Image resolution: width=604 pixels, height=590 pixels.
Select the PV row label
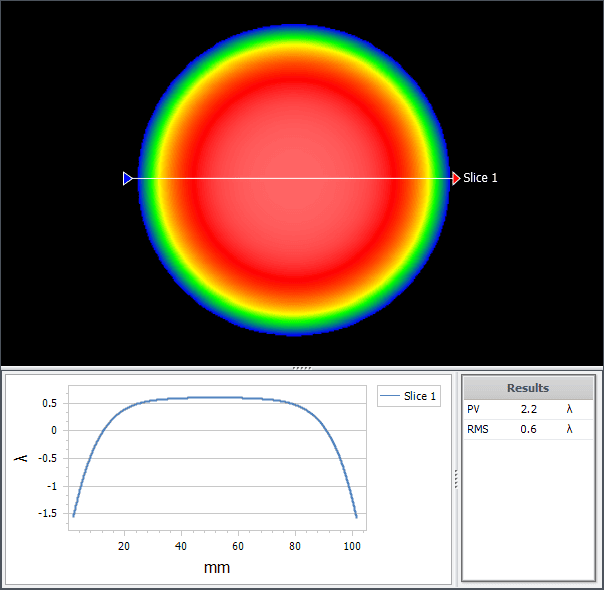[x=474, y=409]
